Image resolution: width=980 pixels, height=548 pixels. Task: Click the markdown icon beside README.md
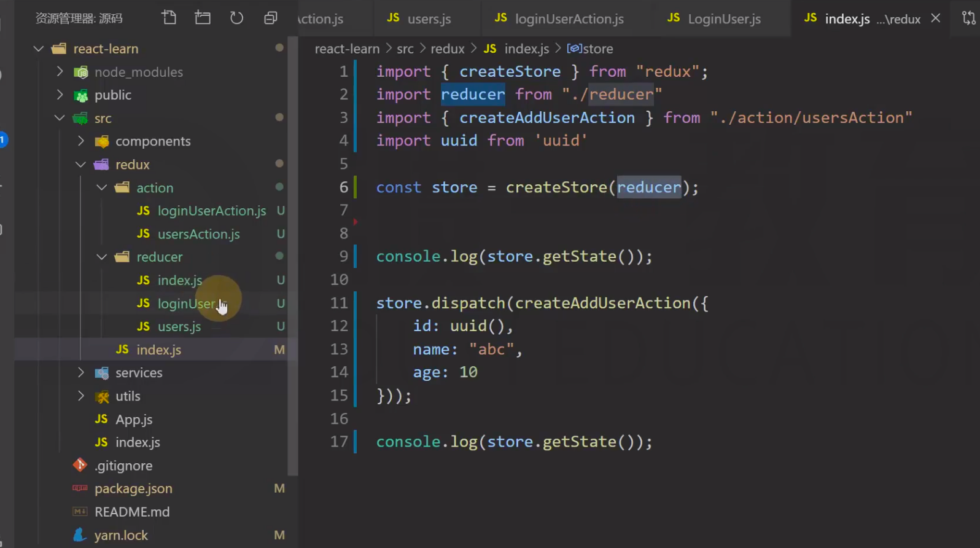click(80, 512)
